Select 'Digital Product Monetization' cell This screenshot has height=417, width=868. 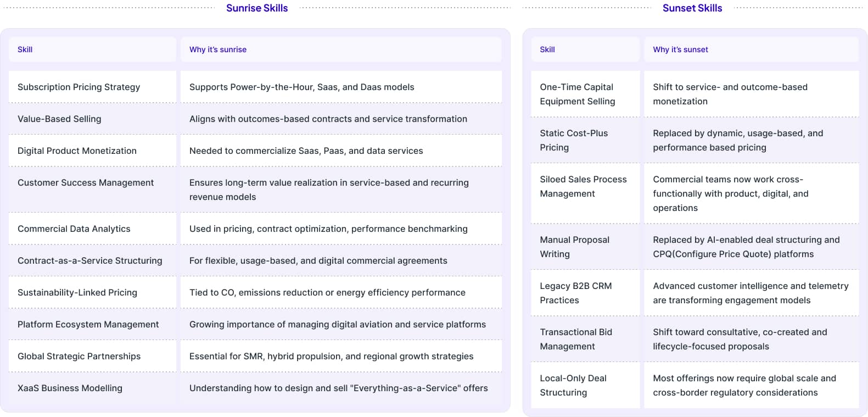pos(92,151)
